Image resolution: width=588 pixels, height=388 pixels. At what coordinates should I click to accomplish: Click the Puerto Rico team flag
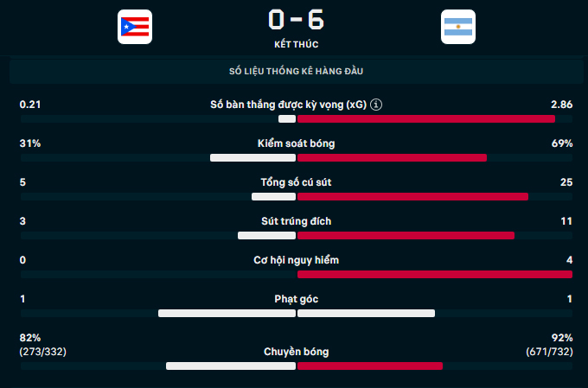135,28
